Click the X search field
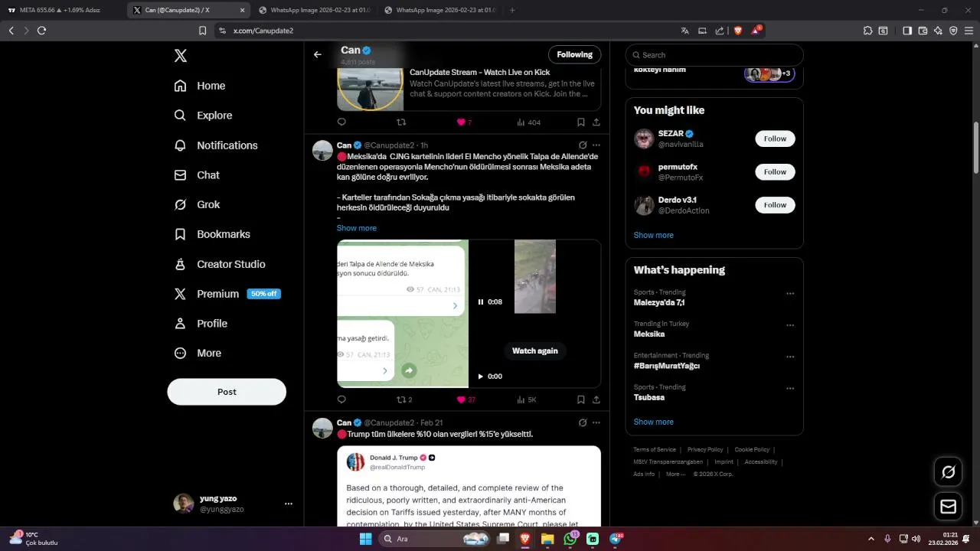 [714, 55]
